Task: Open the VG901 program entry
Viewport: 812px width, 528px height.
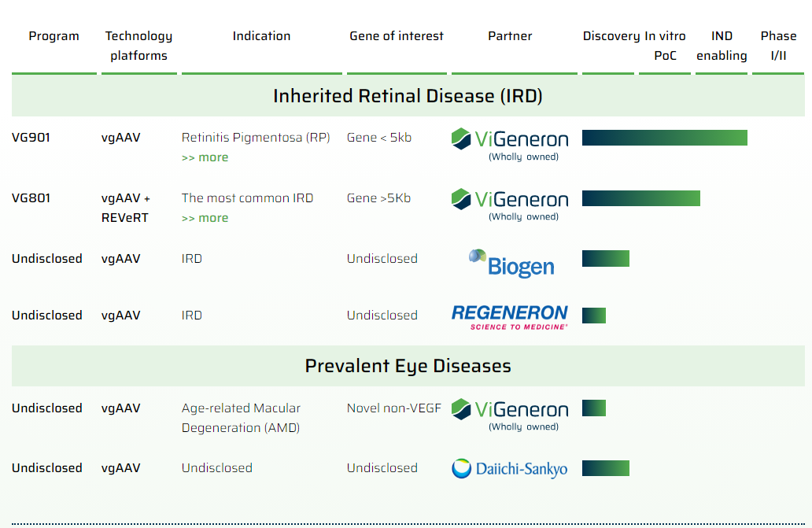Action: (31, 138)
